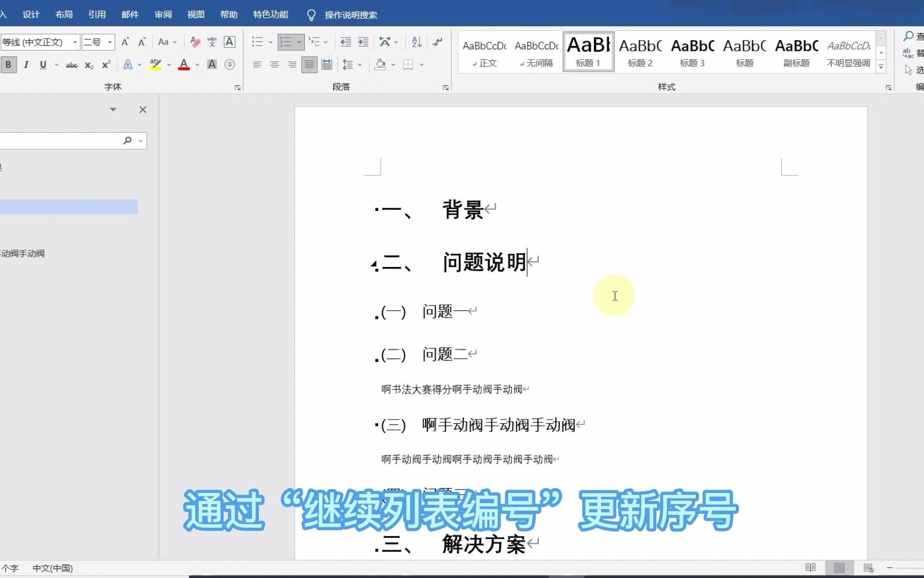The image size is (924, 578).
Task: Apply multilevel list
Action: [x=314, y=42]
